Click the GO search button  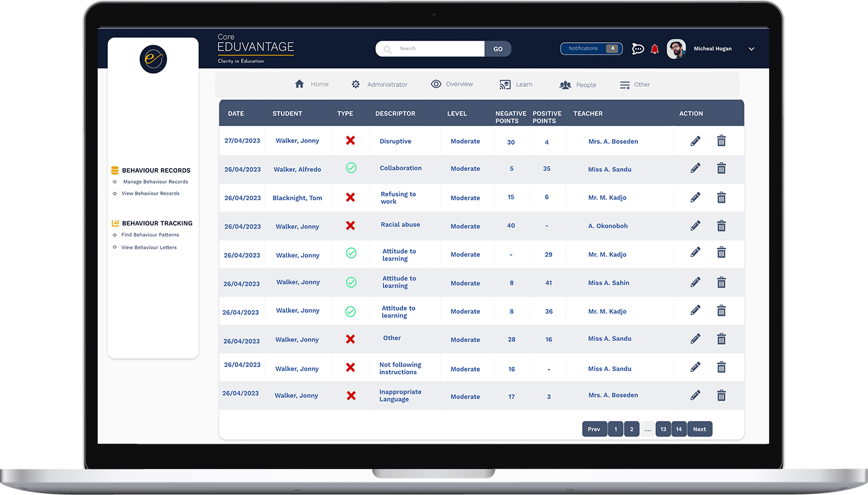(x=498, y=49)
